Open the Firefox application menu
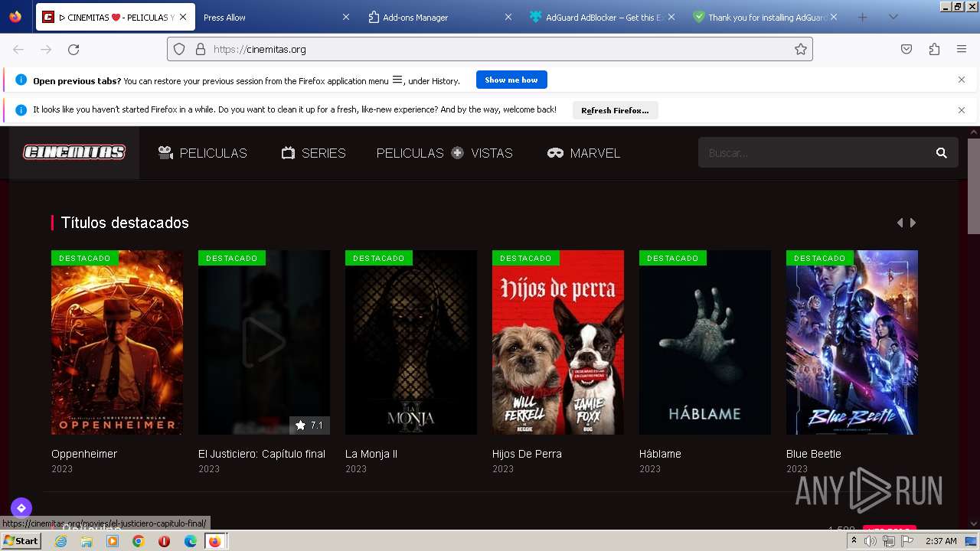Viewport: 980px width, 551px height. [x=962, y=49]
